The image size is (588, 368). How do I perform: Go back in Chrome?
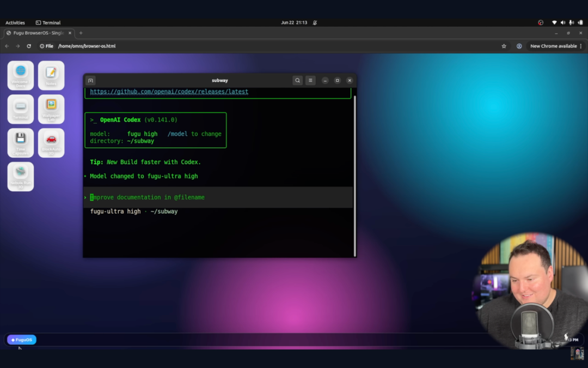tap(7, 46)
